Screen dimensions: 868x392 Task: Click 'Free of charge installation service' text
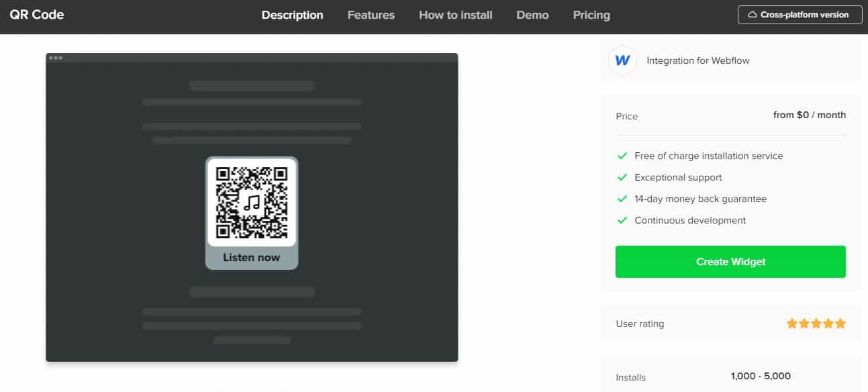click(x=709, y=156)
